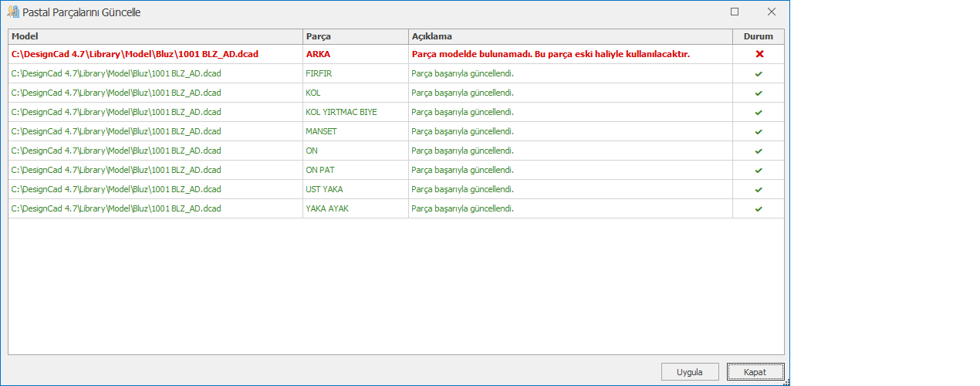Click the green checkmark in the MANSET row
Screen dimensions: 980x386
pos(759,132)
